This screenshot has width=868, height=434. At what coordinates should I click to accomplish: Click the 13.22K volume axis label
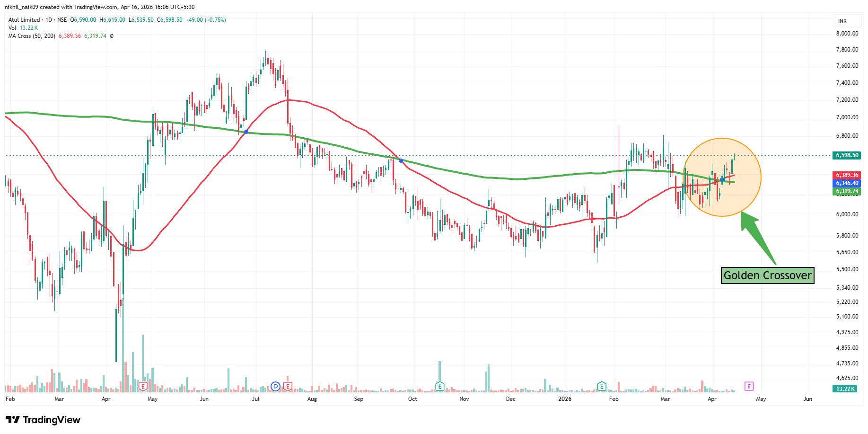click(845, 389)
